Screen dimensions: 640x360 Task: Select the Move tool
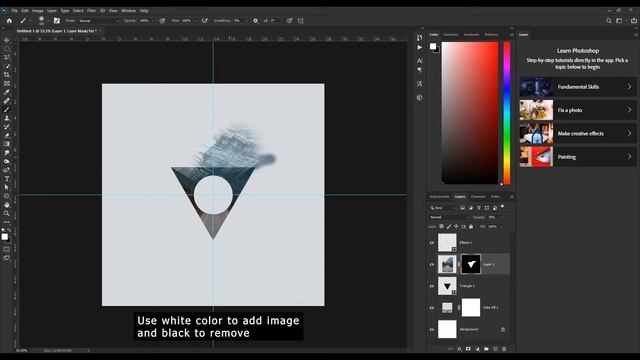[x=7, y=40]
